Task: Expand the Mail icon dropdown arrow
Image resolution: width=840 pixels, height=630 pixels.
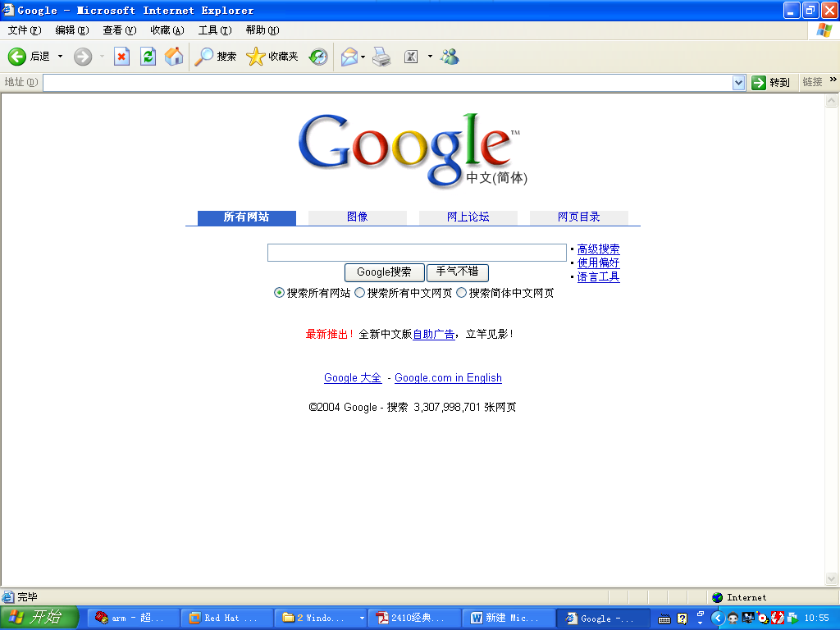Action: click(x=363, y=57)
